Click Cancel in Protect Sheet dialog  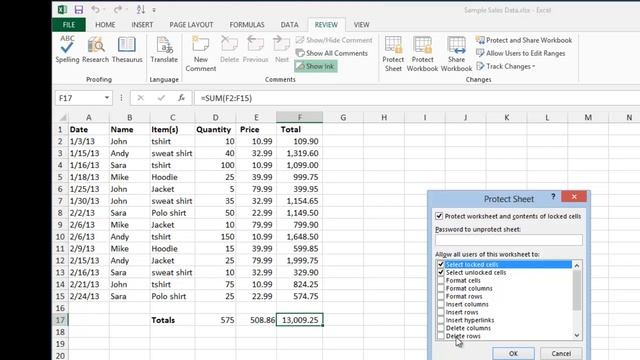(561, 353)
